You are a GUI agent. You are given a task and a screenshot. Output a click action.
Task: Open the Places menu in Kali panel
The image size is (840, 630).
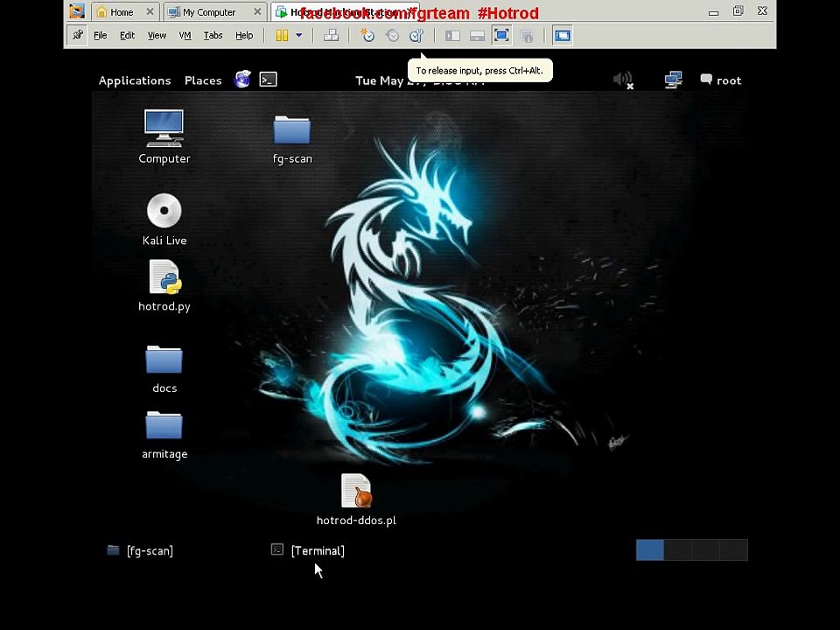pyautogui.click(x=203, y=80)
